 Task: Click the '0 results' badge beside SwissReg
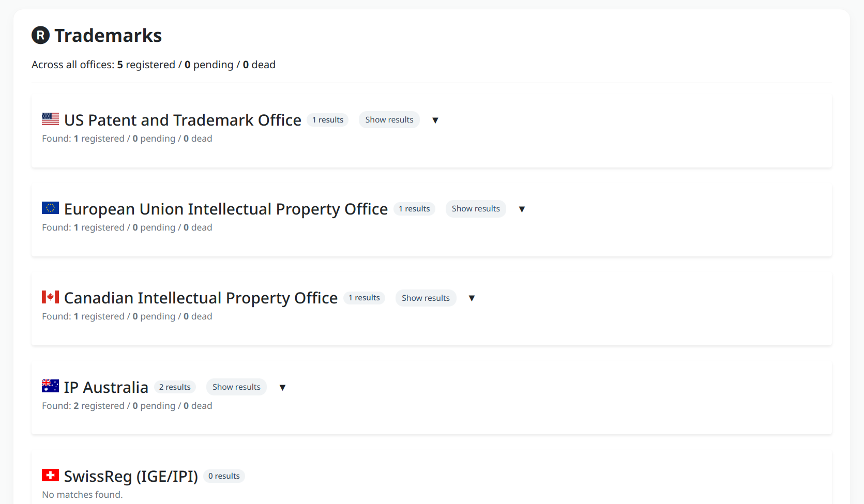pyautogui.click(x=224, y=476)
